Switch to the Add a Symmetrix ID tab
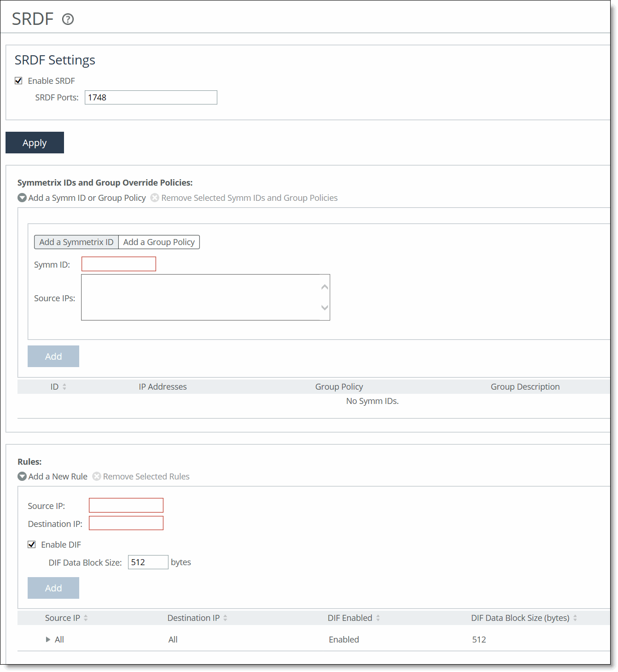Screen dimensions: 618x672 (76, 242)
